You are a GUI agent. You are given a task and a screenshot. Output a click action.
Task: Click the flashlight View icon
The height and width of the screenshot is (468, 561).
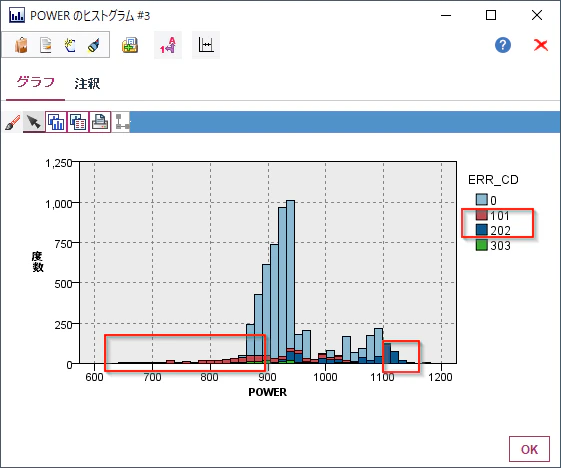[94, 46]
